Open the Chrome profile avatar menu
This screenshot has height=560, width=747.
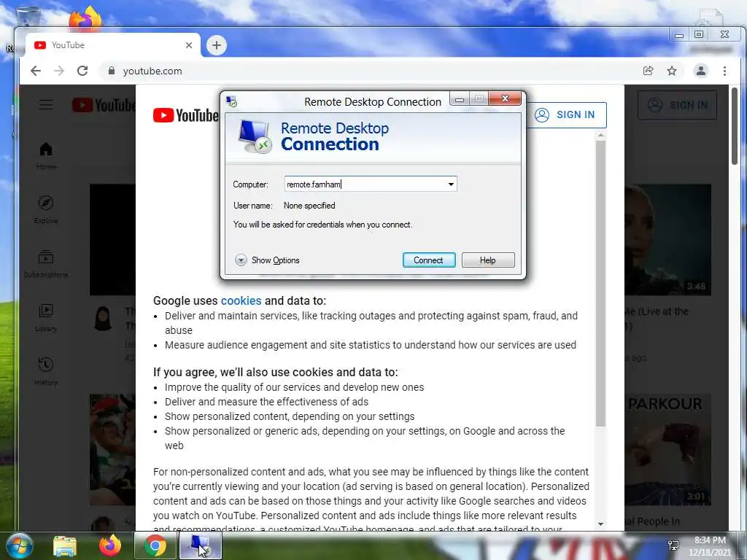701,71
